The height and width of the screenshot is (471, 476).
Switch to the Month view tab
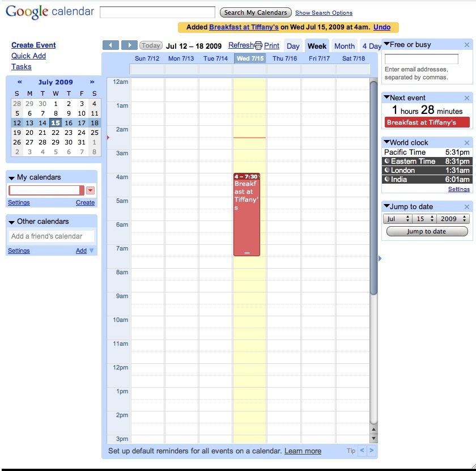tap(345, 46)
